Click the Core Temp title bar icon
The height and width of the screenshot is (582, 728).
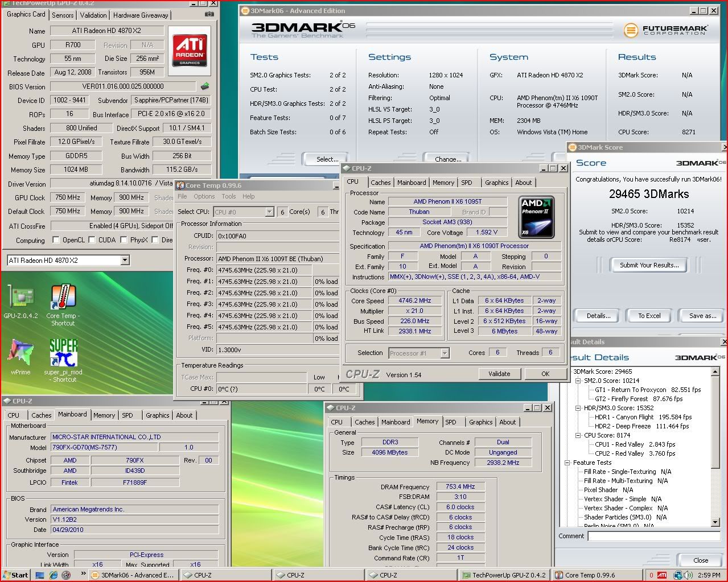pyautogui.click(x=180, y=185)
